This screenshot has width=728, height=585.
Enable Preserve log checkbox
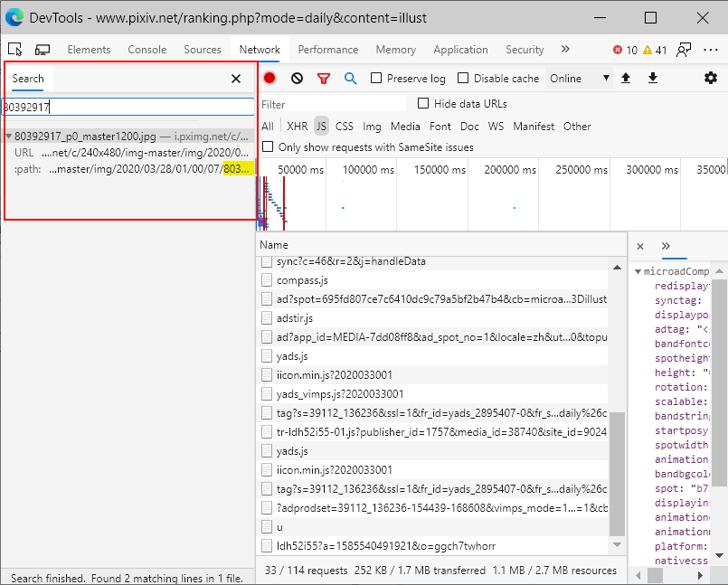376,78
